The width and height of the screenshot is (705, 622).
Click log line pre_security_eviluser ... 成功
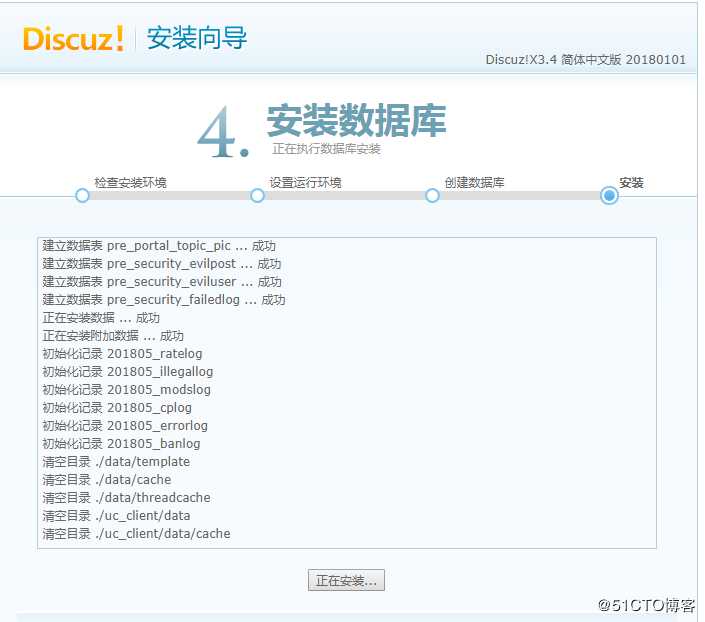pyautogui.click(x=162, y=282)
